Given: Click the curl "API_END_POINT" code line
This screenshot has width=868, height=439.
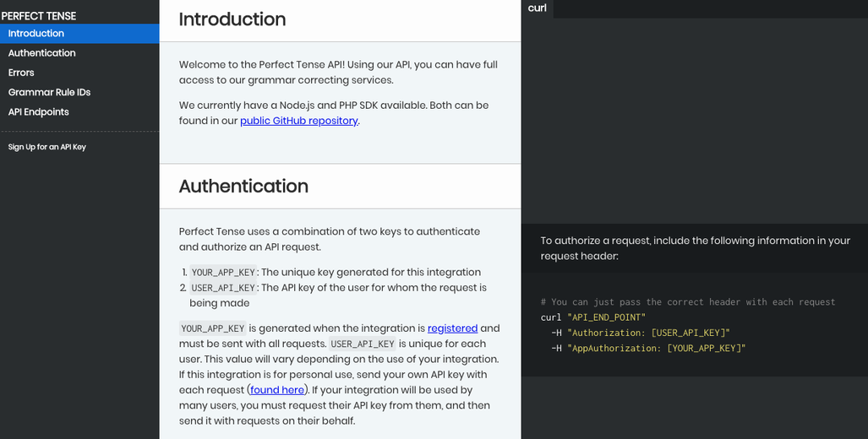Looking at the screenshot, I should [x=593, y=317].
